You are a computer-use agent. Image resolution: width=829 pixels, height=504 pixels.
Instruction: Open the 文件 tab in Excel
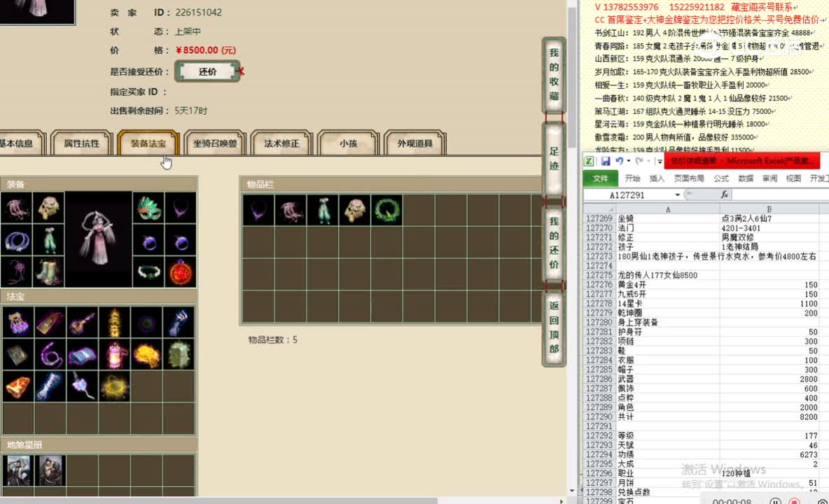click(x=600, y=178)
